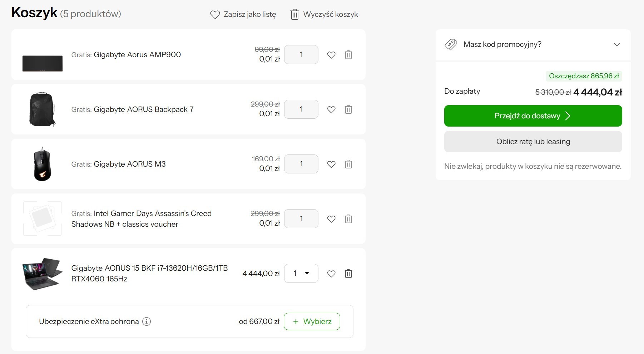Open quantity dropdown for AORUS 15 BKF laptop
The image size is (644, 354).
click(x=301, y=274)
